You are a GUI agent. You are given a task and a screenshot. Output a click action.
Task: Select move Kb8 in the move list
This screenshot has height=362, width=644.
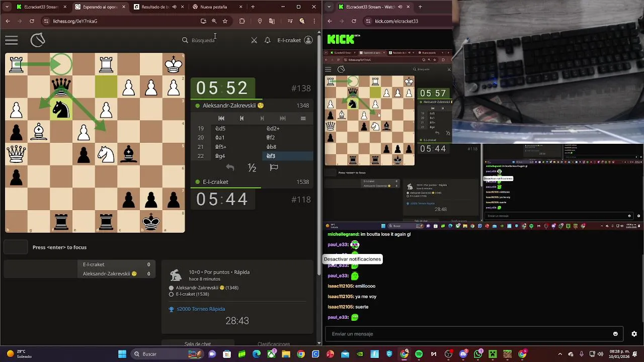point(287,147)
